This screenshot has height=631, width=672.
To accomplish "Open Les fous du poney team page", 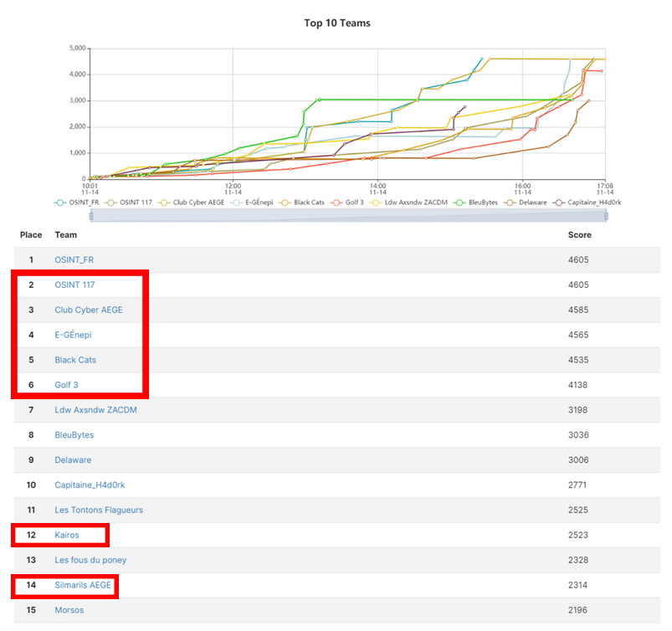I will coord(90,560).
